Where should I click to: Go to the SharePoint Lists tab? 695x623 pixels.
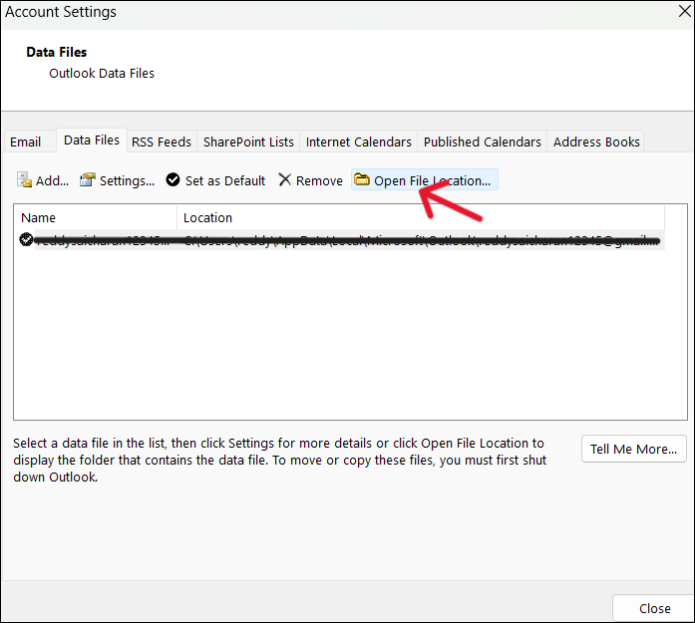248,142
